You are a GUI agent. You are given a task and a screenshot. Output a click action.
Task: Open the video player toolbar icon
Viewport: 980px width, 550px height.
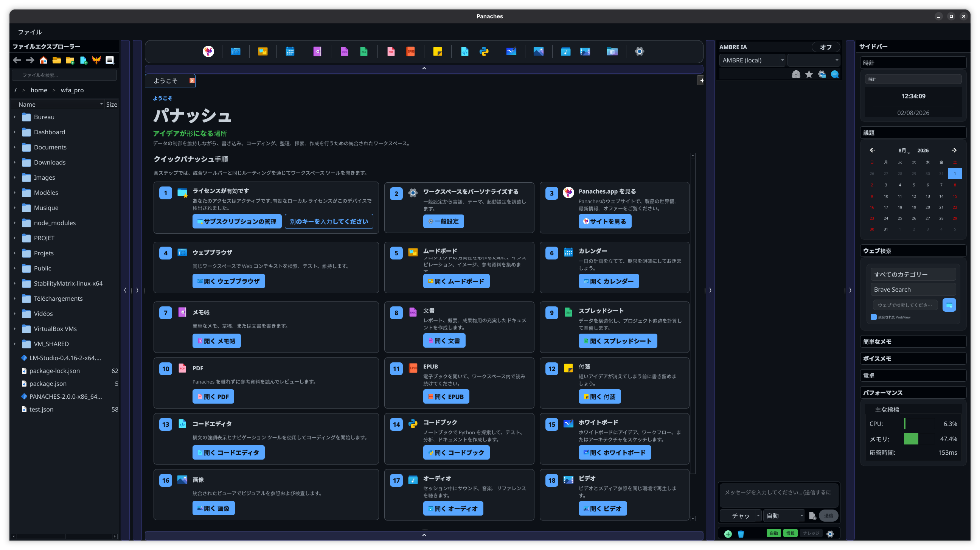(x=585, y=51)
